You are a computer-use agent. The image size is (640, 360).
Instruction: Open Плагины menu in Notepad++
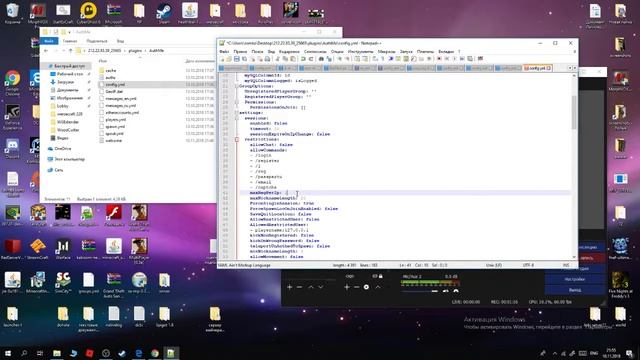(x=425, y=52)
